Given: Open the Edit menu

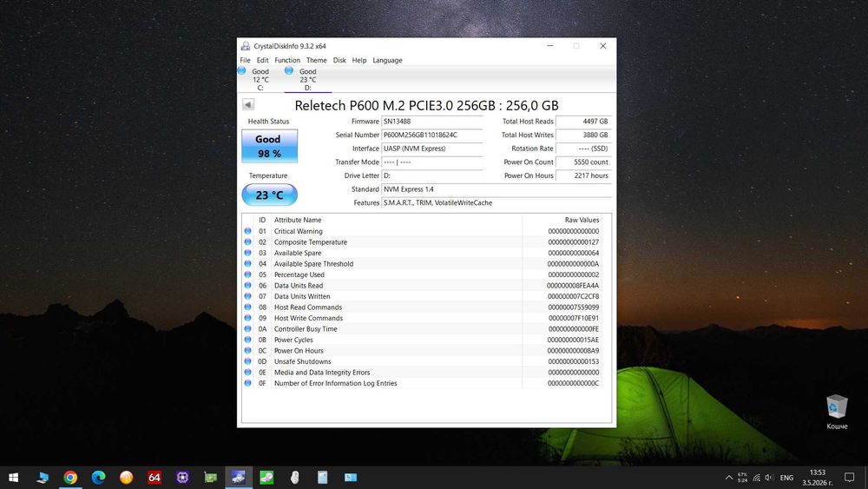Looking at the screenshot, I should click(x=262, y=60).
